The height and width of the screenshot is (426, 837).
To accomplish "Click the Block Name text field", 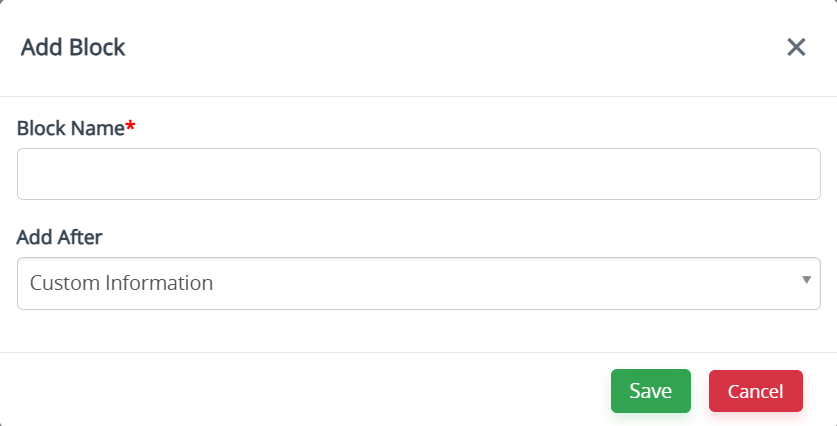I will 418,174.
